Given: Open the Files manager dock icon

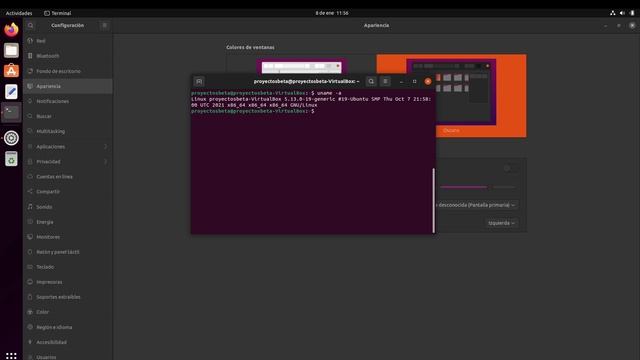Looking at the screenshot, I should pyautogui.click(x=11, y=50).
